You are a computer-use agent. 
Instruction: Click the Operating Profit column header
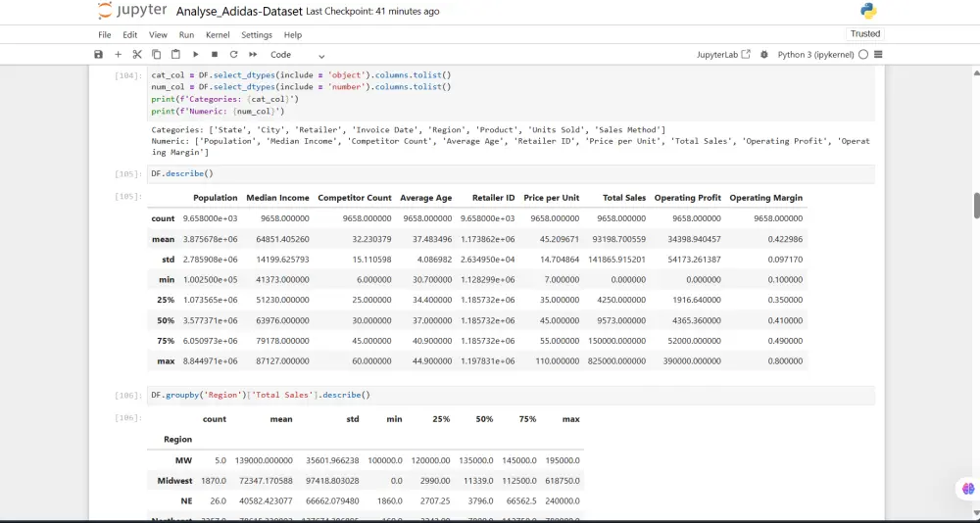[x=688, y=198]
